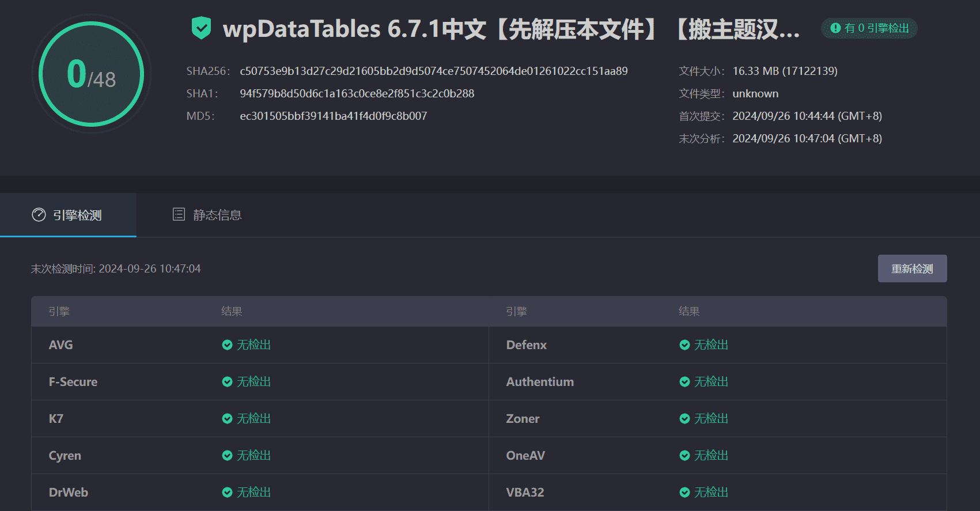Click the Defenx engine name
Viewport: 980px width, 511px height.
(527, 345)
